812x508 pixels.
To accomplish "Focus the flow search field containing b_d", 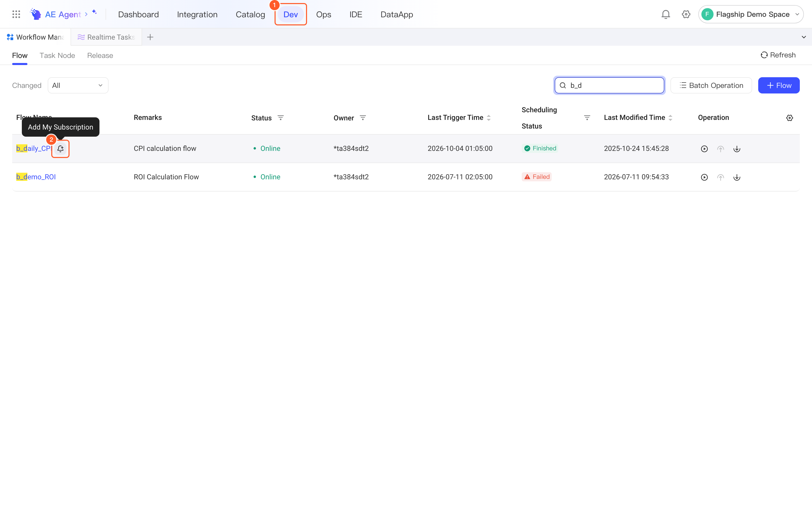I will pos(609,85).
